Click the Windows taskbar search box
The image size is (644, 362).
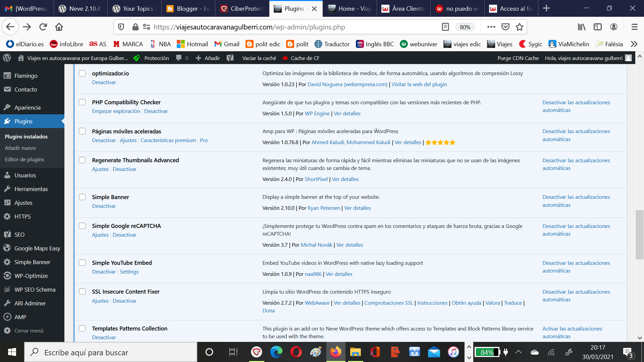(111, 352)
